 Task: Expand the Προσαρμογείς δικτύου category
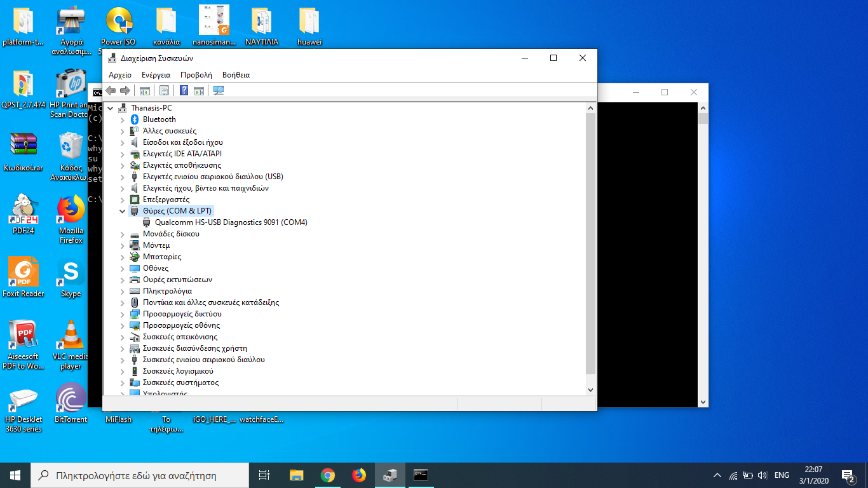123,314
